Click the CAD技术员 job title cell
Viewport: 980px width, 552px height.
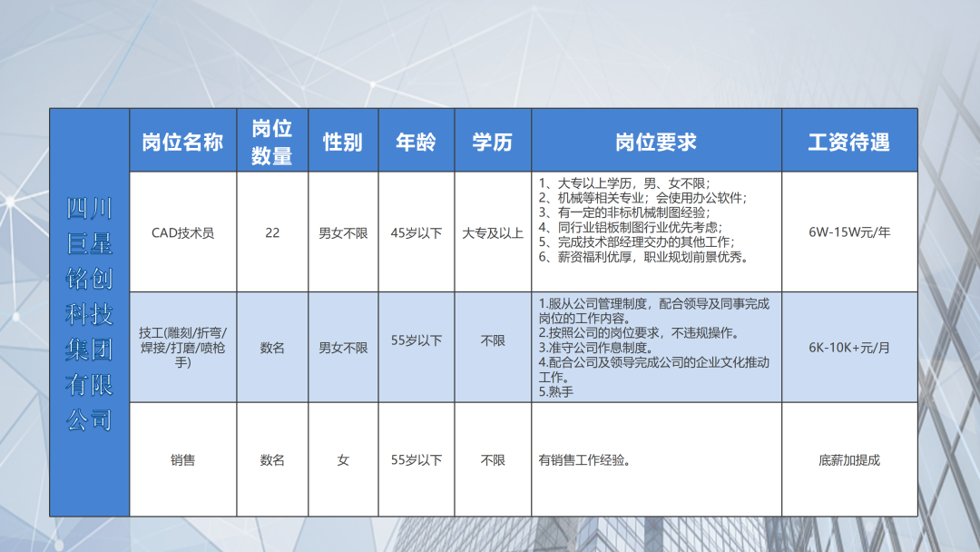pos(182,232)
